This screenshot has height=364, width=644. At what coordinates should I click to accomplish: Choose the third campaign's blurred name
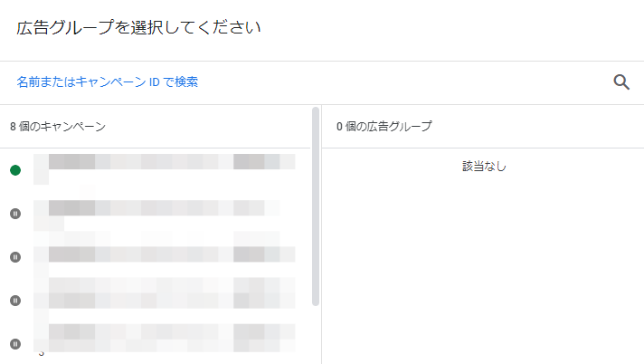(x=172, y=254)
